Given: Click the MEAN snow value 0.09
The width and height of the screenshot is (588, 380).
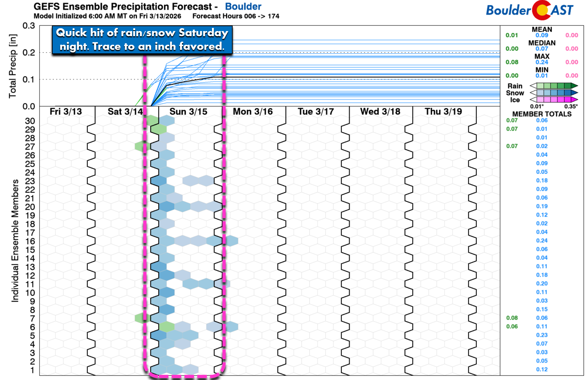Looking at the screenshot, I should (x=542, y=35).
